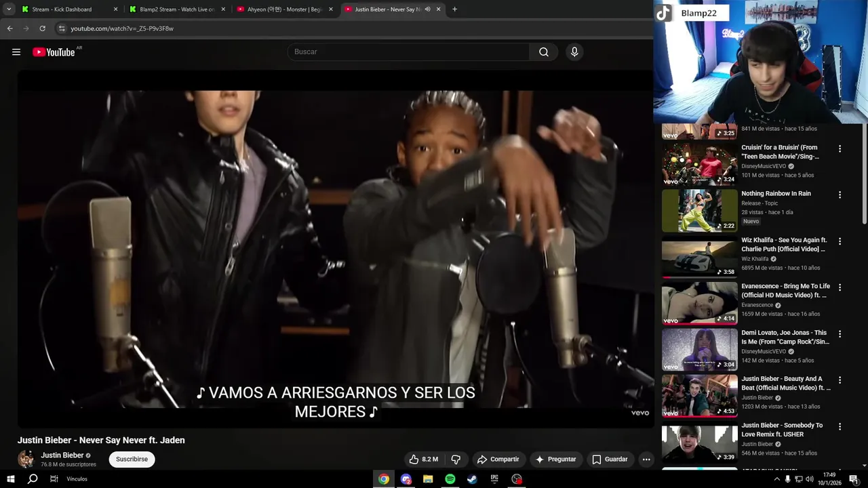Go back to the previous page
This screenshot has height=488, width=868.
[x=9, y=28]
